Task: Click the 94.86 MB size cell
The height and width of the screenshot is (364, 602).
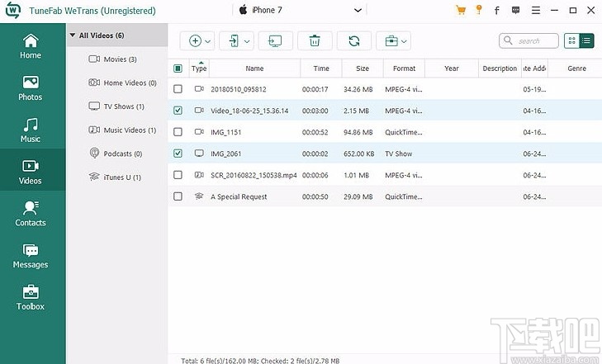Action: click(x=358, y=132)
